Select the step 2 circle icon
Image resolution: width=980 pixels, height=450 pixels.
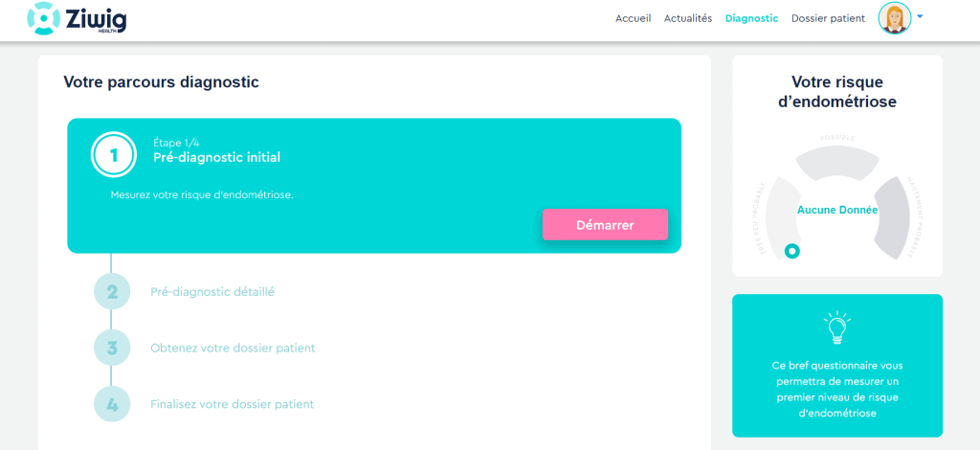tap(112, 291)
